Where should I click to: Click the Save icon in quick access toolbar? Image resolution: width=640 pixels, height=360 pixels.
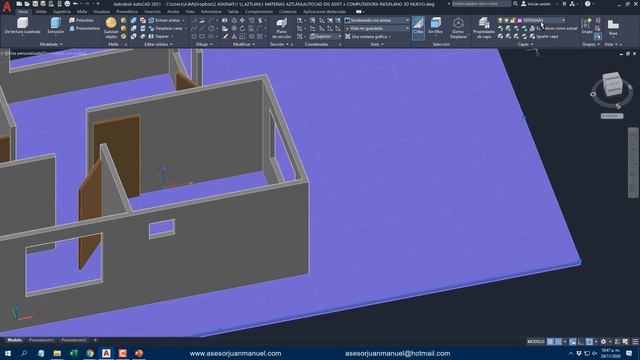pyautogui.click(x=35, y=4)
